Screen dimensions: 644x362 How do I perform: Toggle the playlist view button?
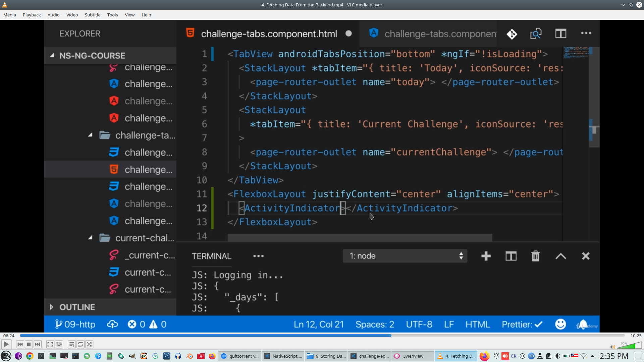click(x=72, y=344)
